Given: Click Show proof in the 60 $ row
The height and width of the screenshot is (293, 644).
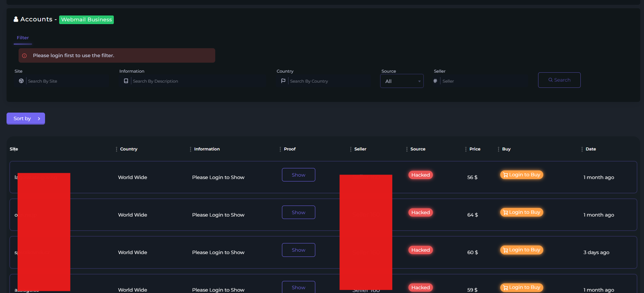Looking at the screenshot, I should tap(298, 250).
